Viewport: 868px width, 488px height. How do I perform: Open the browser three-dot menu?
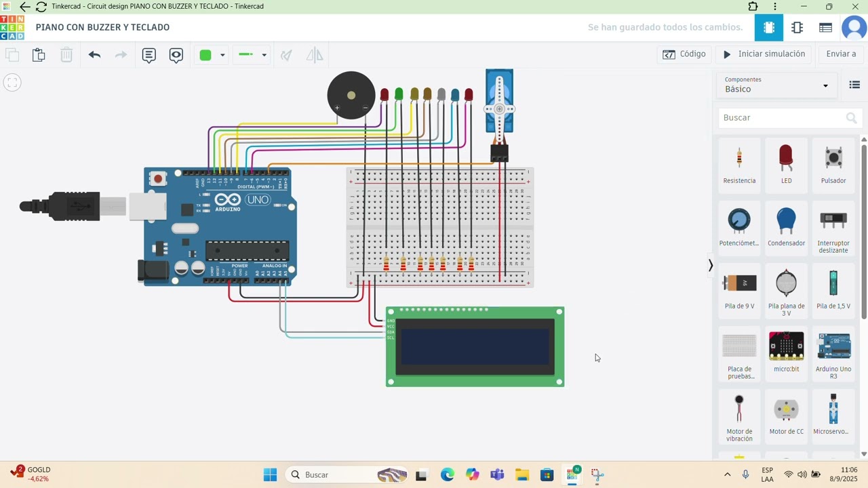tap(775, 7)
